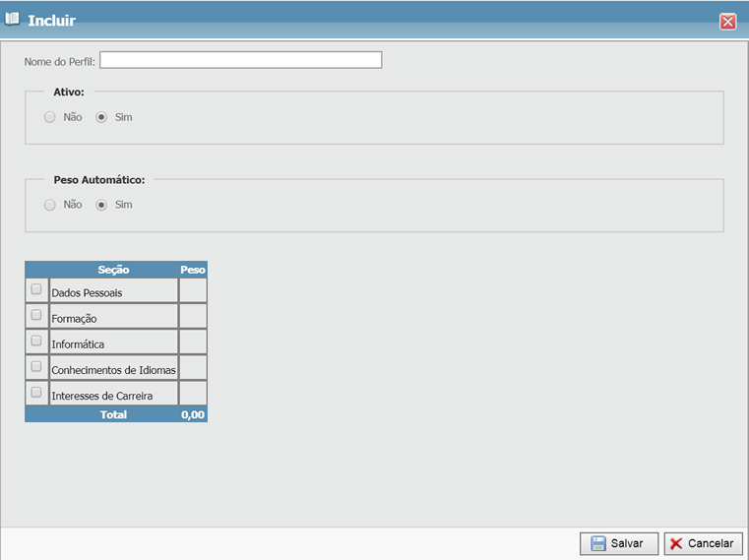
Task: Click Peso cell for Interesses de Carreira
Action: point(193,393)
